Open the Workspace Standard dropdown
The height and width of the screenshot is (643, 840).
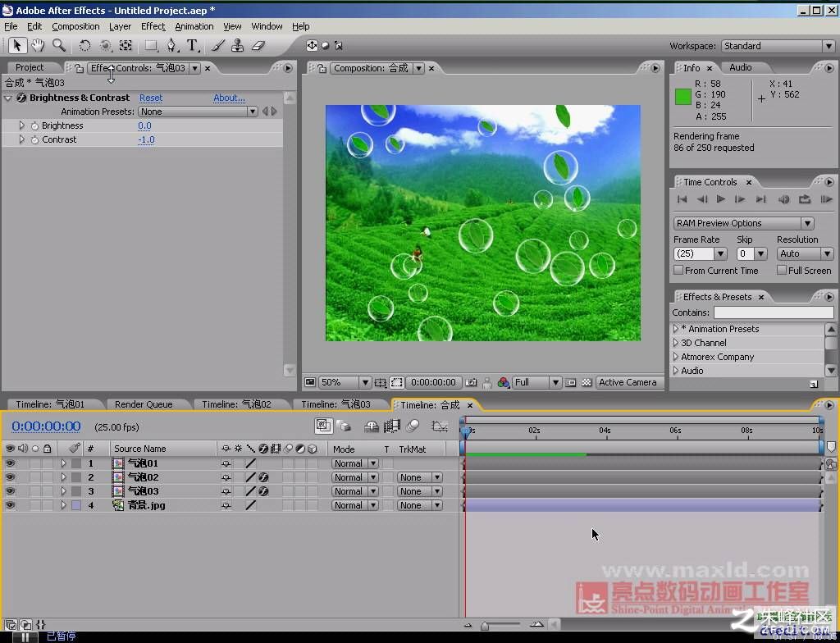(x=778, y=46)
